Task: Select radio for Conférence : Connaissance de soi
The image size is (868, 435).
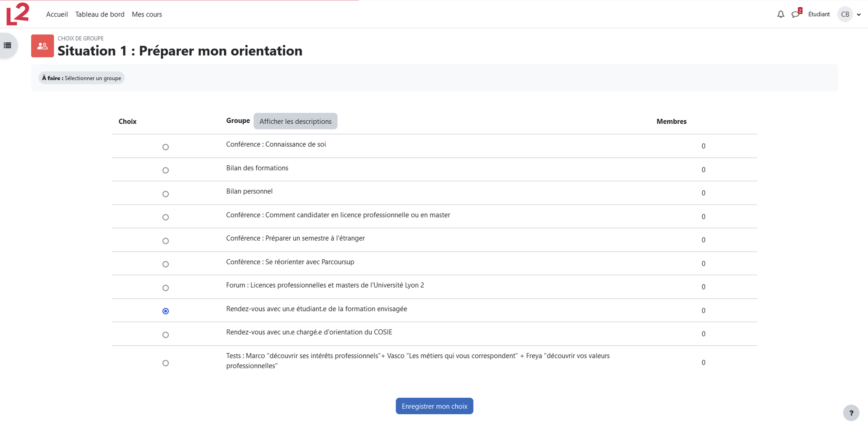Action: (x=165, y=147)
